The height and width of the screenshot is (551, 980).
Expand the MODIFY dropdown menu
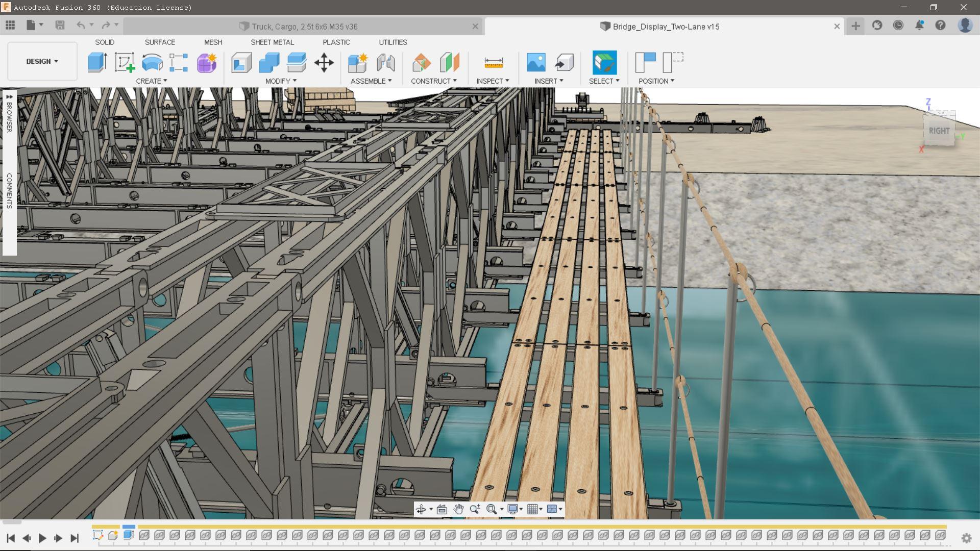click(x=280, y=81)
